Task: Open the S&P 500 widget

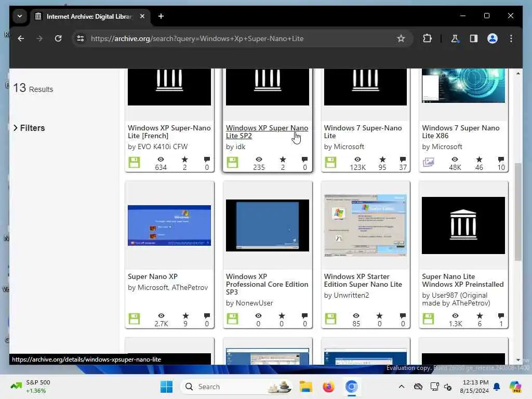Action: [x=31, y=387]
